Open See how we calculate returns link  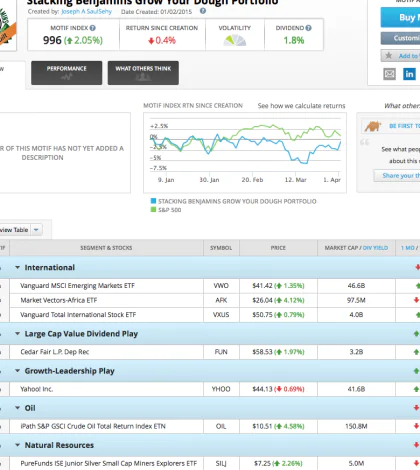(301, 106)
